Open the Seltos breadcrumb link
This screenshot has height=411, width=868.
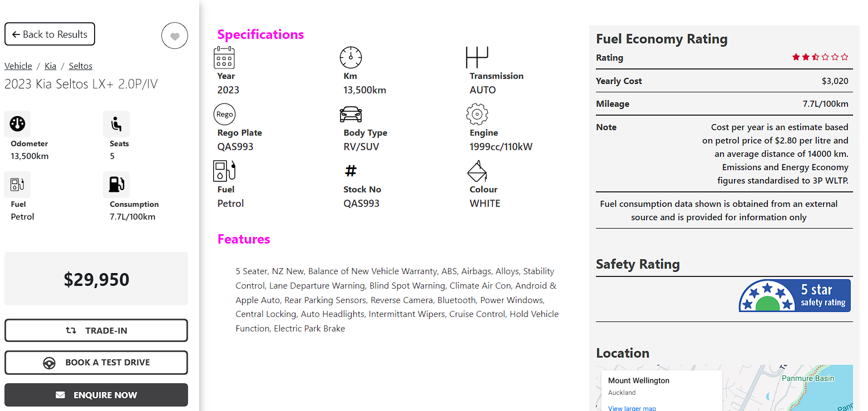click(x=81, y=66)
